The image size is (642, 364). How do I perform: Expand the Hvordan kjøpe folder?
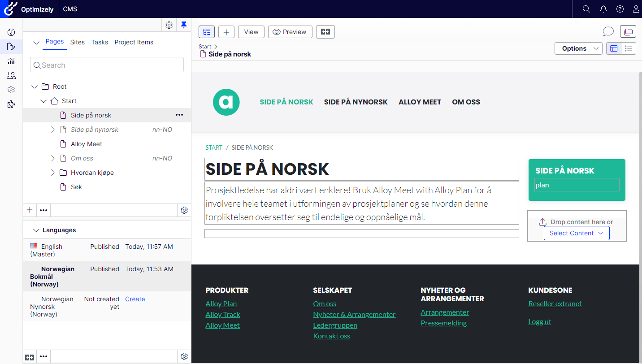coord(53,173)
